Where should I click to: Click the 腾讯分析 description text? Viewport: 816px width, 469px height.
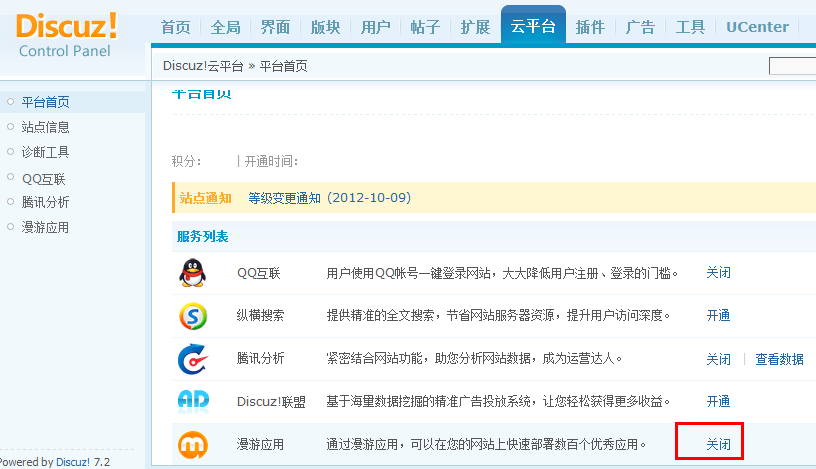[x=474, y=358]
